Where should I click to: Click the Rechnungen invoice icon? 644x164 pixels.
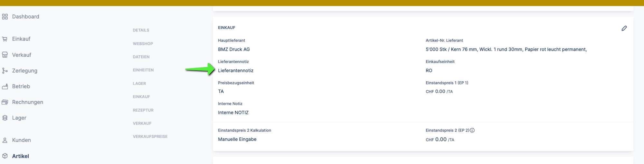pos(5,102)
